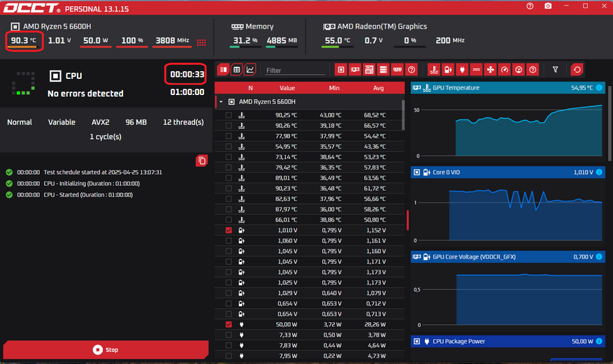
Task: Show fan speed sensors icon
Action: coord(490,70)
